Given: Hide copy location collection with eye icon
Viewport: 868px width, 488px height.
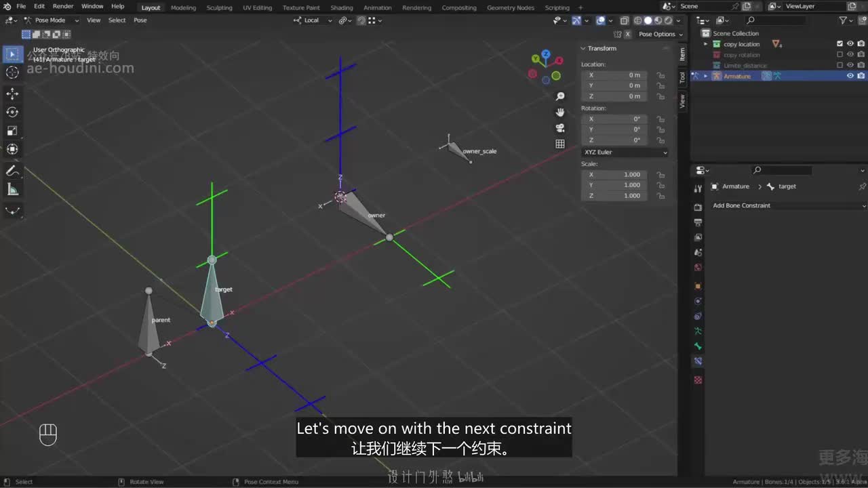Looking at the screenshot, I should [850, 44].
